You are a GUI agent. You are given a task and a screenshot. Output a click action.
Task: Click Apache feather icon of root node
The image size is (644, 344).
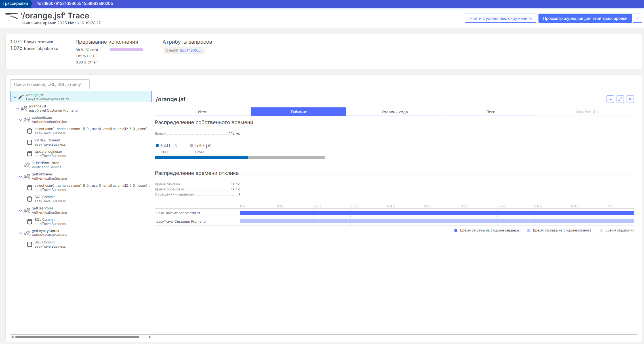click(21, 97)
